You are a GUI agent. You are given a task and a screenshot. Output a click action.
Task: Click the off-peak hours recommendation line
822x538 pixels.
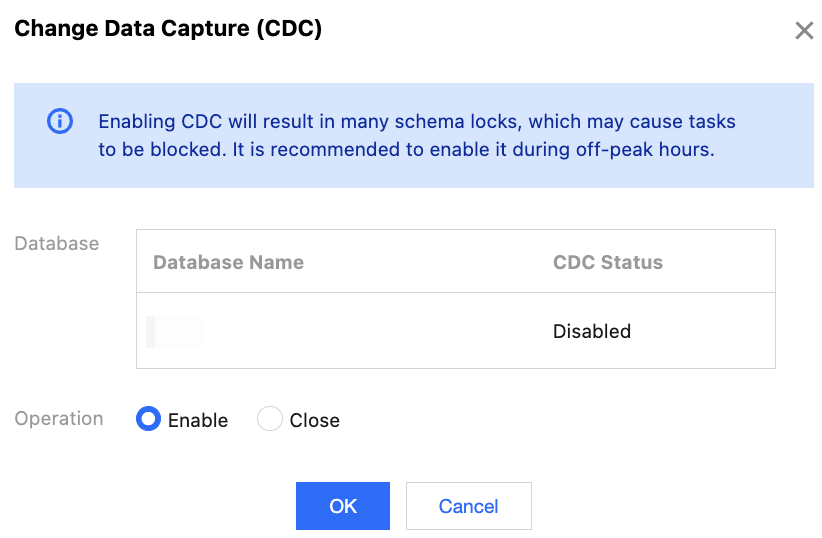click(x=405, y=151)
